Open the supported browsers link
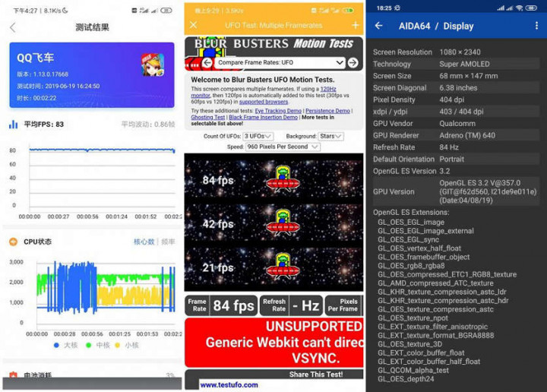Image resolution: width=547 pixels, height=392 pixels. pyautogui.click(x=264, y=102)
